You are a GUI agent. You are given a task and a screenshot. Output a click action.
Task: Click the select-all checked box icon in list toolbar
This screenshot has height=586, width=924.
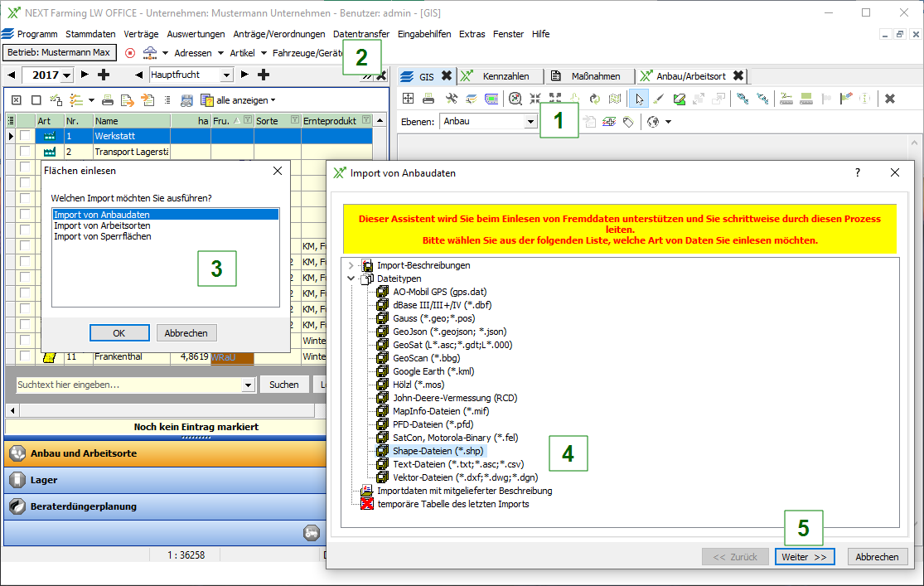pos(16,100)
